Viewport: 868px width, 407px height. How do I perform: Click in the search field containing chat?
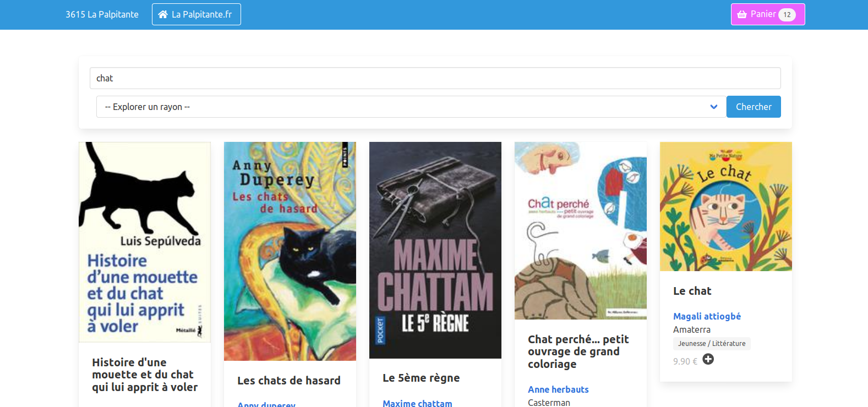[435, 78]
